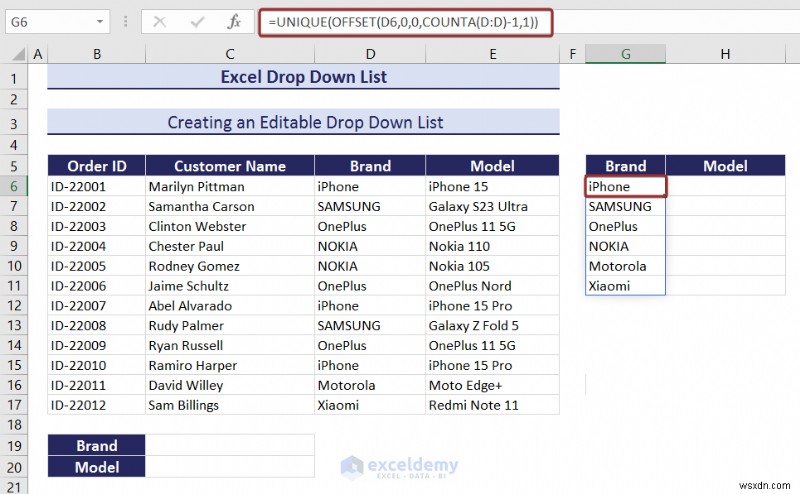Click the 'Excel Drop Down List' title cell

pos(304,77)
